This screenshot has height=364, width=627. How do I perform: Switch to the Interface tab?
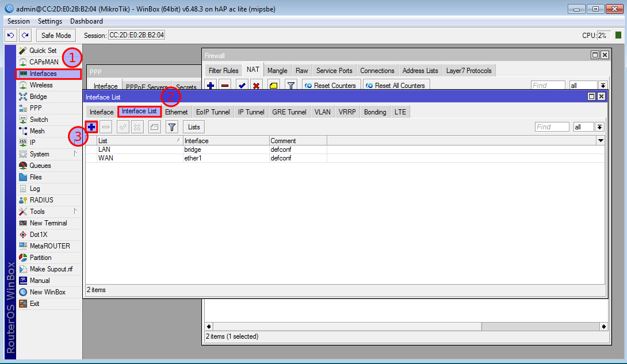click(102, 112)
